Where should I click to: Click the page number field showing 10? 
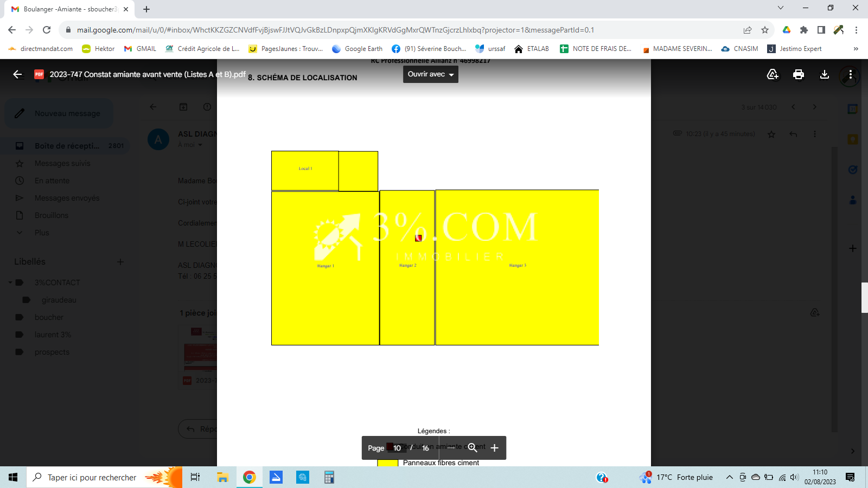(x=397, y=448)
